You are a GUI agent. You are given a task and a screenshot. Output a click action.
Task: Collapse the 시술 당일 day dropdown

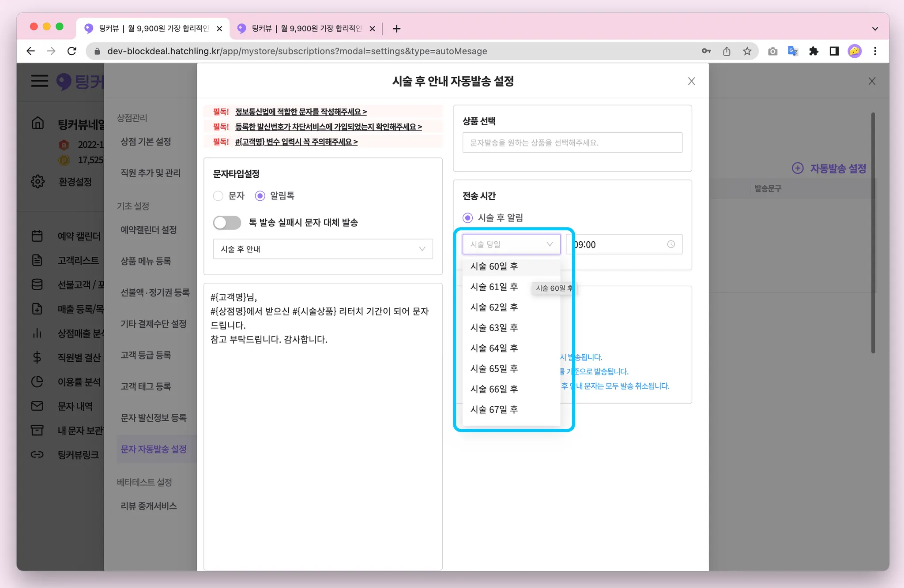(x=511, y=244)
